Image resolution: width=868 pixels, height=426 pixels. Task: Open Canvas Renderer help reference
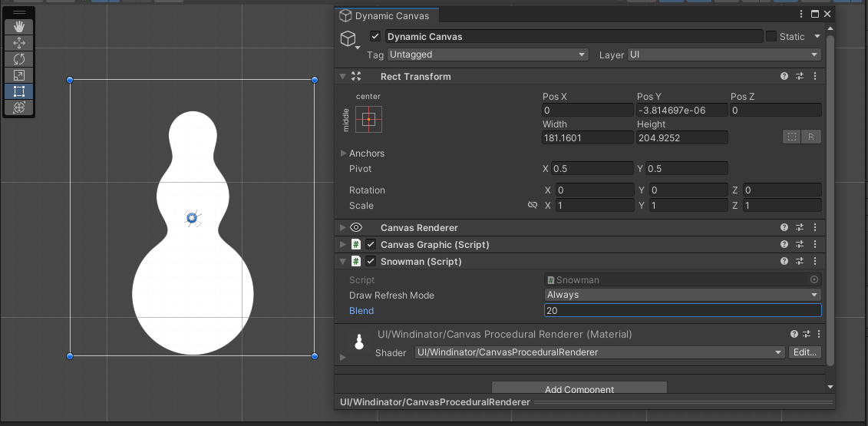coord(784,227)
